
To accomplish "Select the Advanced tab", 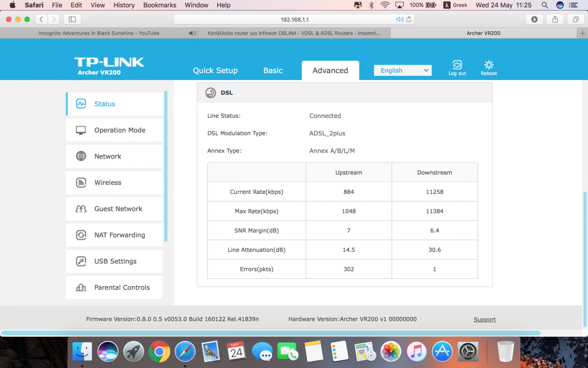I will click(x=330, y=71).
